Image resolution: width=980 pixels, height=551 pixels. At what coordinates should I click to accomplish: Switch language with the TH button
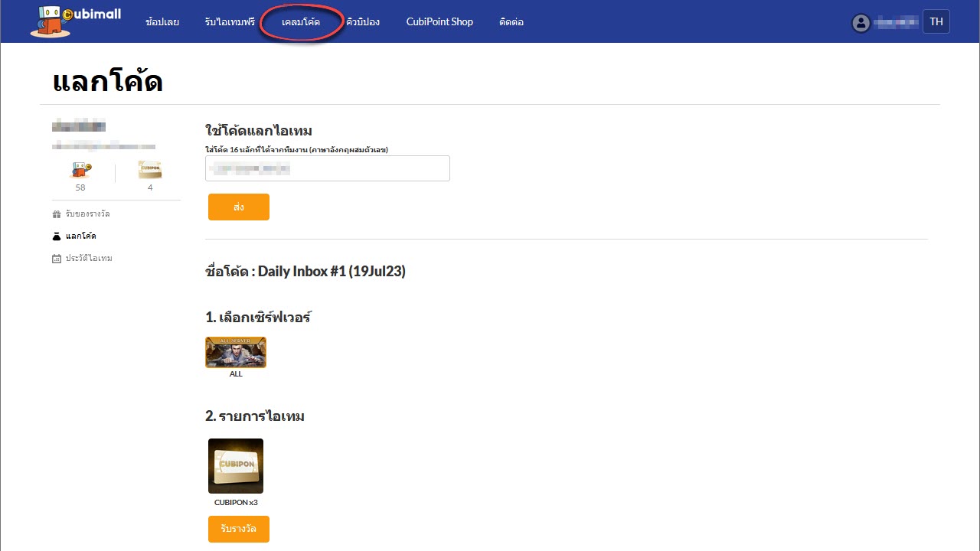(936, 21)
